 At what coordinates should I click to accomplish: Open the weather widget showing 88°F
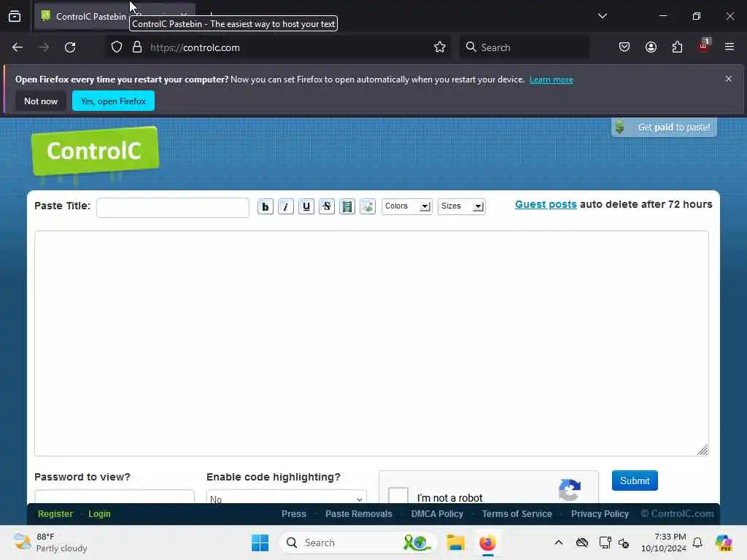point(50,542)
